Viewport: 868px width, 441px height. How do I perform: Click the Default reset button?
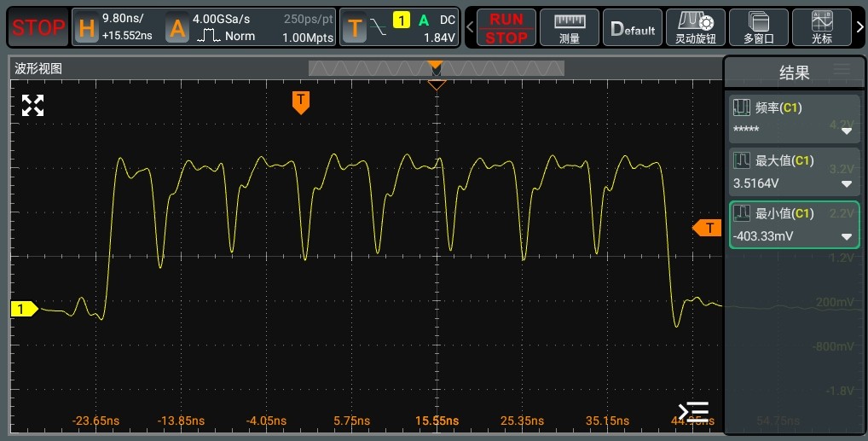(631, 28)
